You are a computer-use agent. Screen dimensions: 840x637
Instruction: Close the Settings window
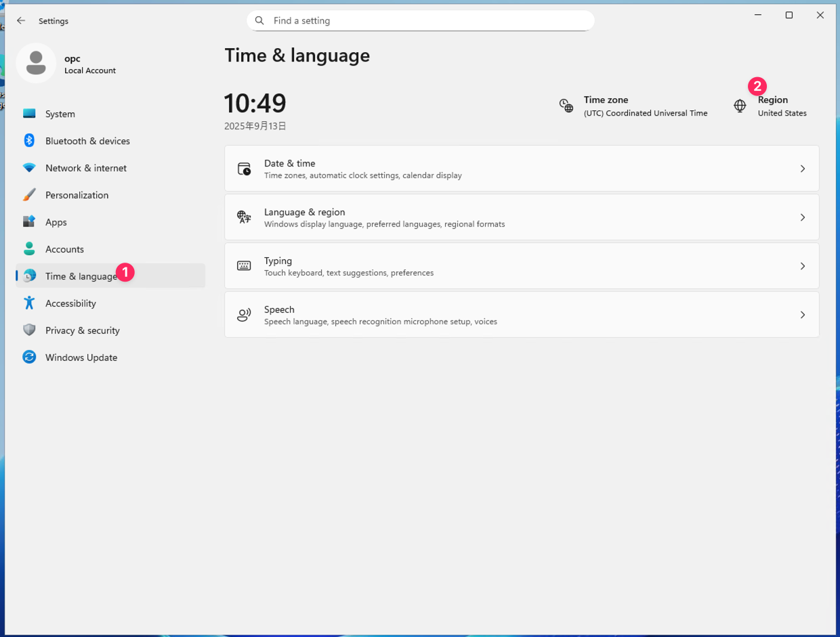tap(820, 15)
